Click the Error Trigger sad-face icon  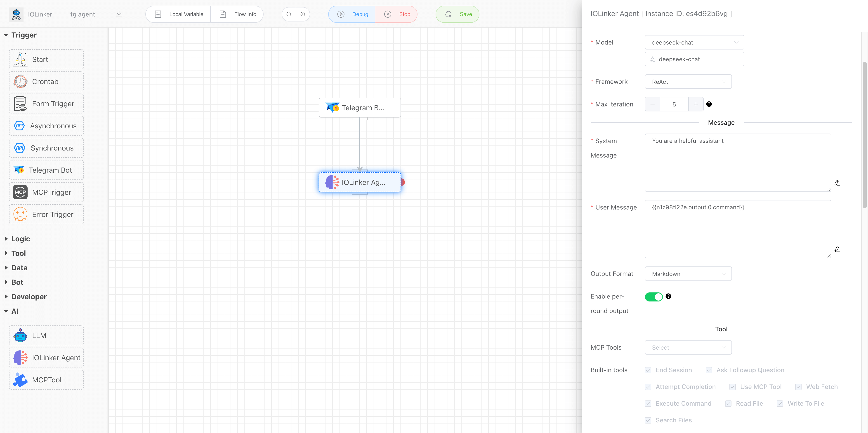pos(20,214)
